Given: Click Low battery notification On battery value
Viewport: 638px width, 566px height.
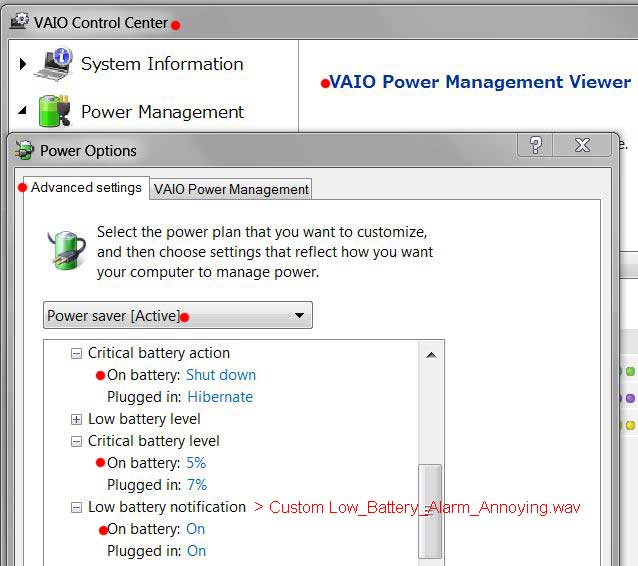Looking at the screenshot, I should tap(196, 529).
